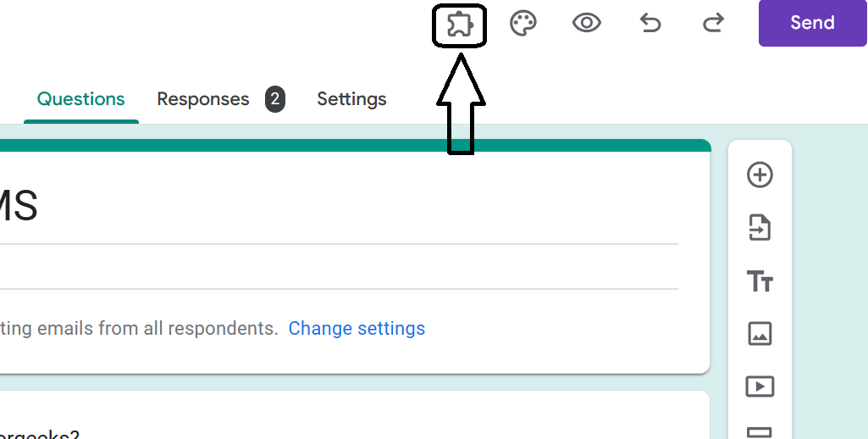
Task: Add a title and description with Tt icon
Action: click(760, 281)
